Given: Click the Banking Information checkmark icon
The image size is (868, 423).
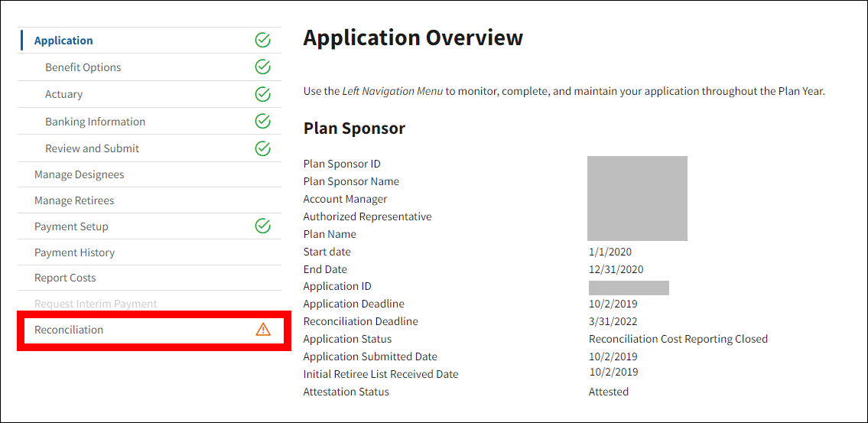Looking at the screenshot, I should point(262,122).
